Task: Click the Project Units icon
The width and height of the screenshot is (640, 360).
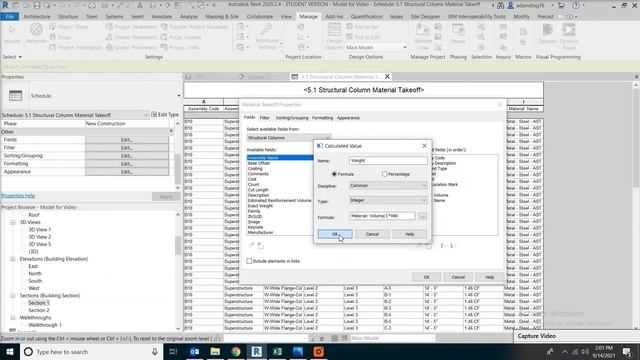Action: [x=164, y=47]
